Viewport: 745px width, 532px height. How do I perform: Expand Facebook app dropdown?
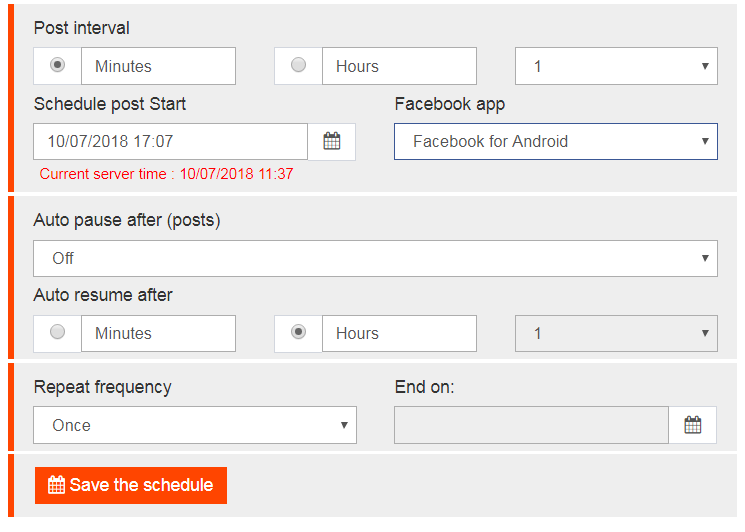556,142
